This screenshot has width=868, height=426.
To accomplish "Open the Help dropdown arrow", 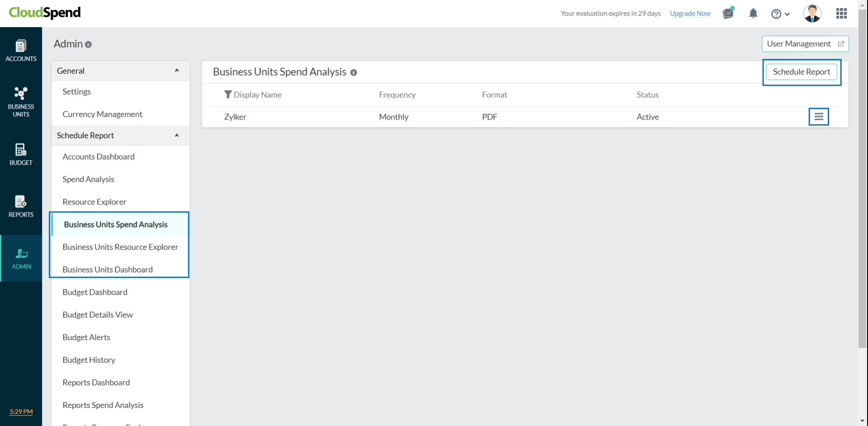I will coord(788,14).
